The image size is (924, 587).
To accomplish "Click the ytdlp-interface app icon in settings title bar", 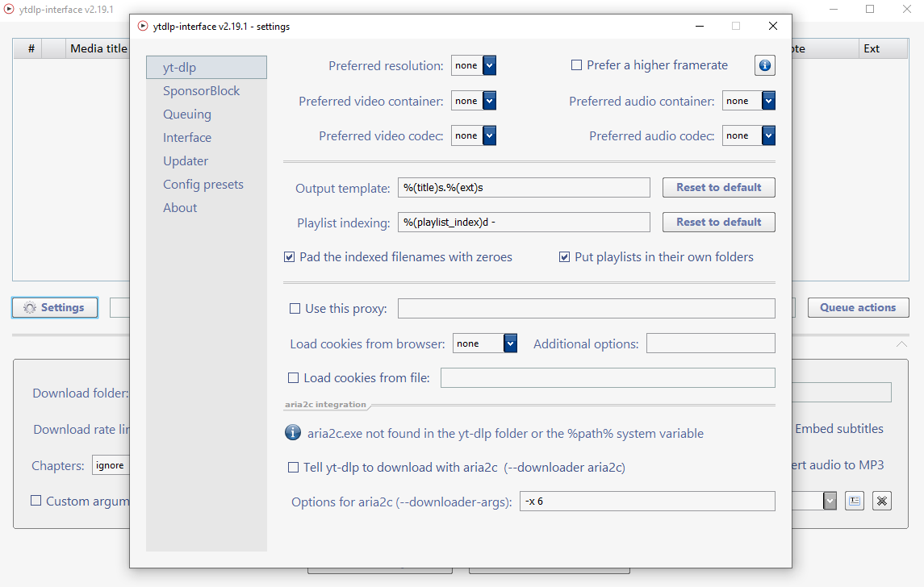I will pos(143,26).
